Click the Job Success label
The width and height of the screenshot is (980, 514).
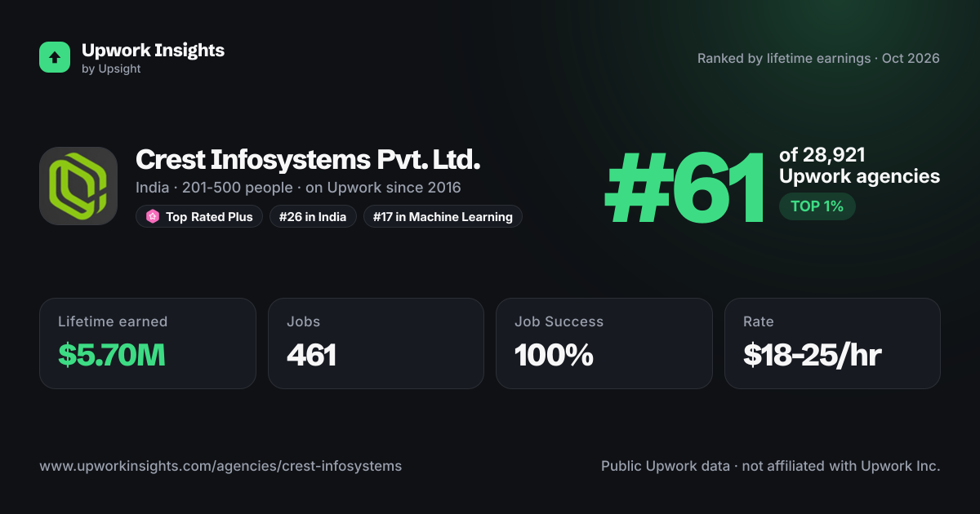pyautogui.click(x=559, y=321)
